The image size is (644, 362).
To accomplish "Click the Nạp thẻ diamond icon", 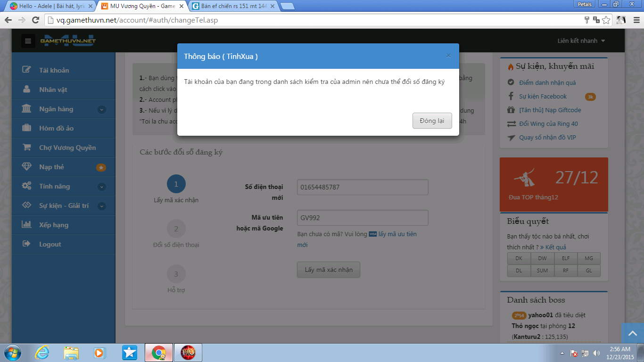I will (x=27, y=167).
